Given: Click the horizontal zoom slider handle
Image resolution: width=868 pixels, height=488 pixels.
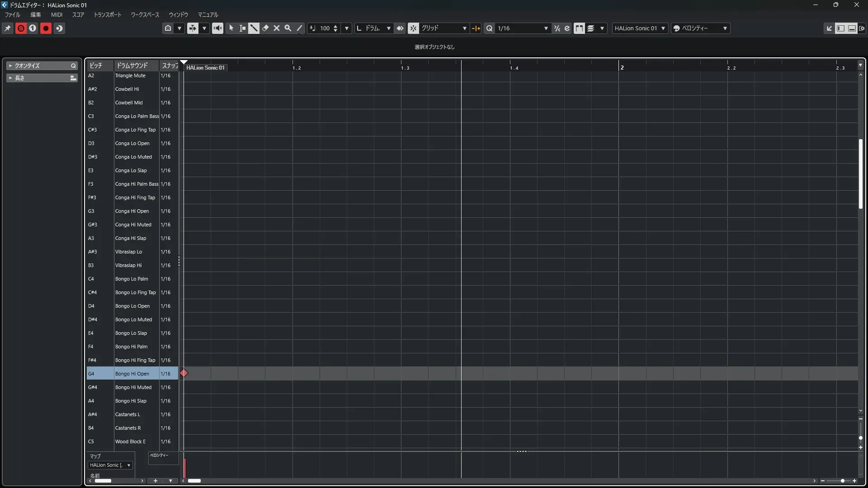Looking at the screenshot, I should (x=842, y=481).
